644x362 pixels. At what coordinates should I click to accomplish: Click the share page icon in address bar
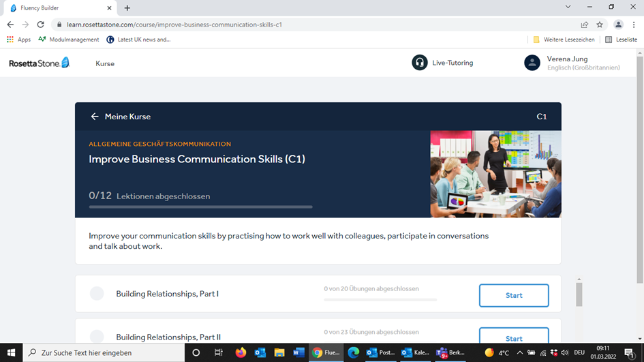point(584,25)
